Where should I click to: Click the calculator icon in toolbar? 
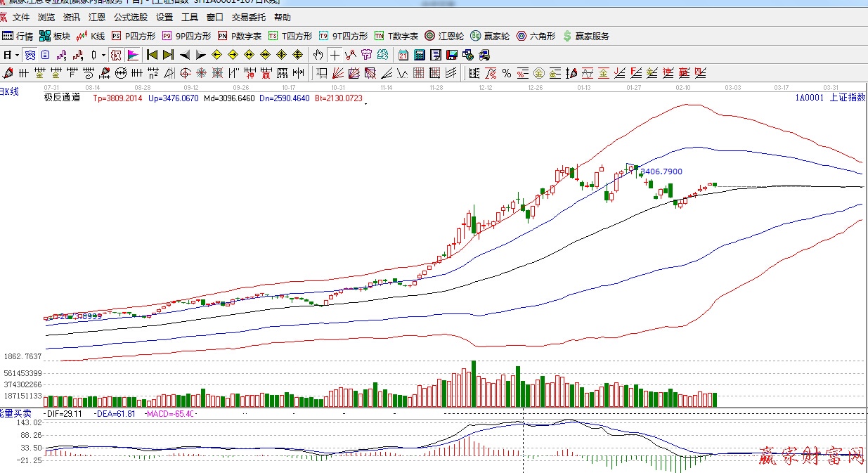tap(420, 55)
